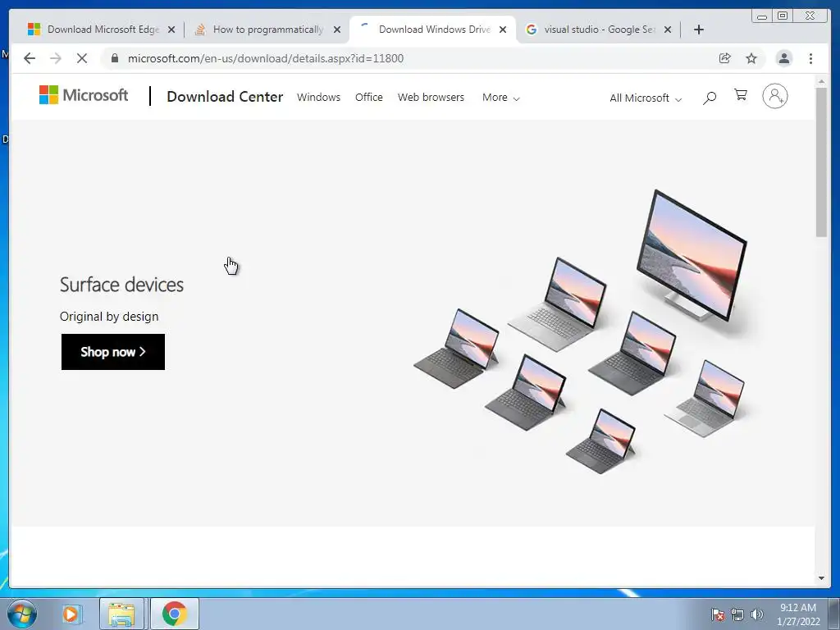
Task: Click the vertical scrollbar thumb
Action: (821, 162)
